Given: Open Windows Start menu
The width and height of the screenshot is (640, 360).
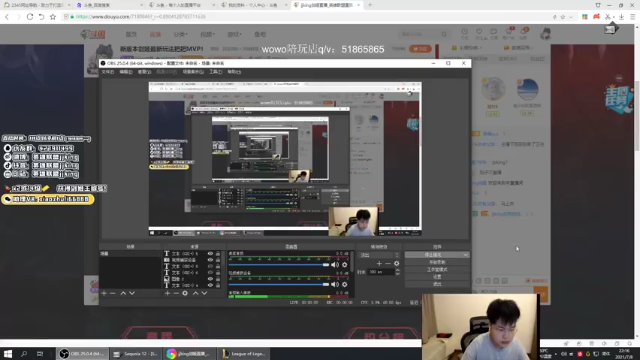Looking at the screenshot, I should tap(8, 353).
